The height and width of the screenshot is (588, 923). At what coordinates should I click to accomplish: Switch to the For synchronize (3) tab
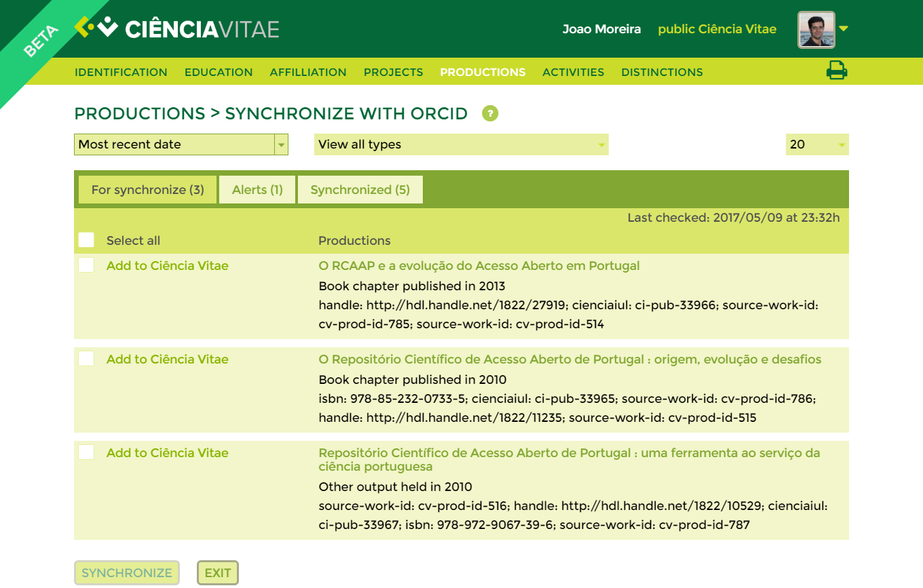click(x=147, y=190)
